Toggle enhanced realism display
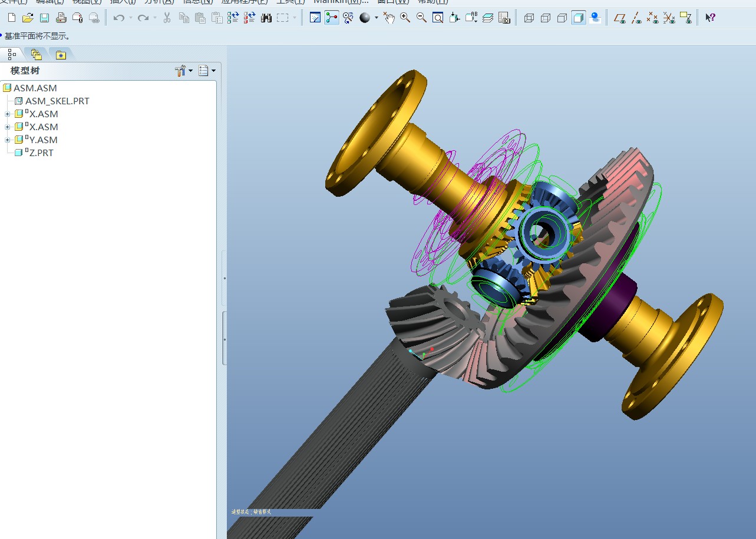 point(595,18)
